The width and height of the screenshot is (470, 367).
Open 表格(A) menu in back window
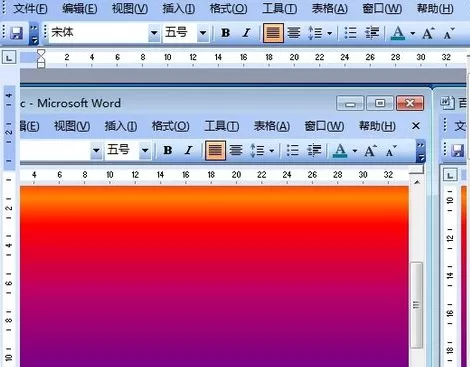pos(329,8)
